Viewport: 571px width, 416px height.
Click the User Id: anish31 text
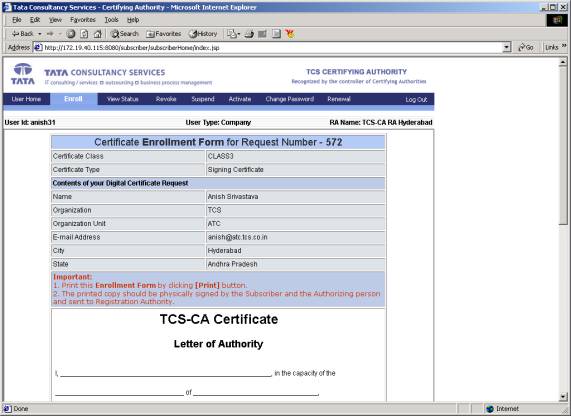30,122
